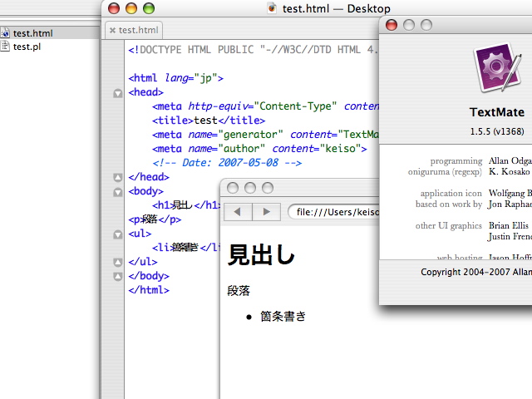The width and height of the screenshot is (532, 399).
Task: Zoom the TextMate editor window with green button
Action: click(149, 8)
